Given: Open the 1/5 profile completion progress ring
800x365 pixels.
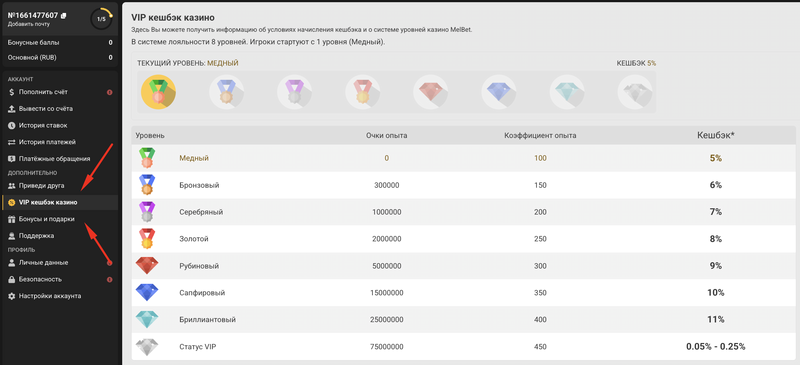Looking at the screenshot, I should tap(102, 19).
